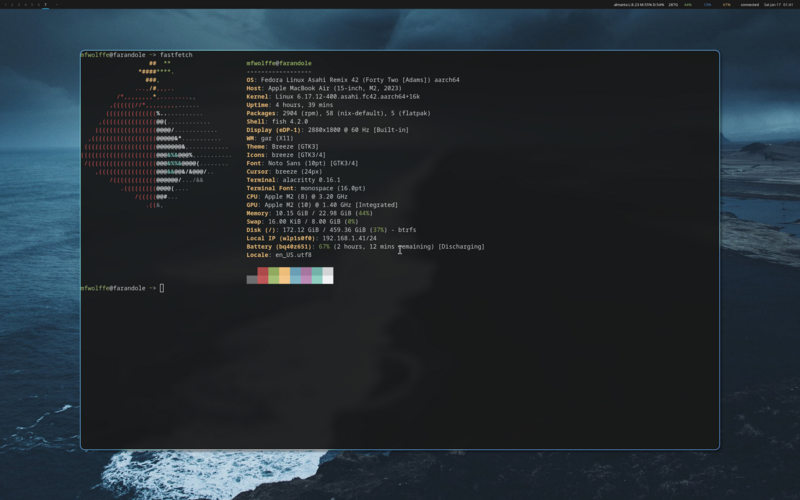The image size is (800, 500).
Task: Click the date and time in top bar
Action: [x=779, y=5]
